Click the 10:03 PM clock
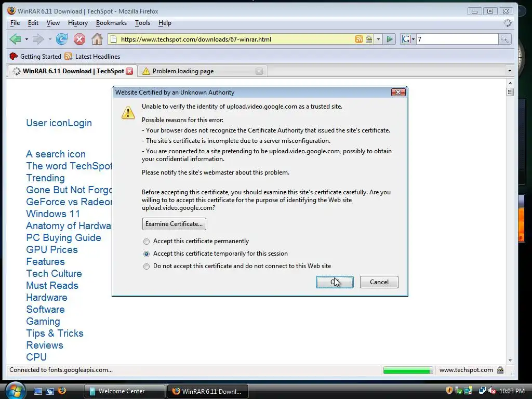The height and width of the screenshot is (399, 532). pyautogui.click(x=512, y=391)
